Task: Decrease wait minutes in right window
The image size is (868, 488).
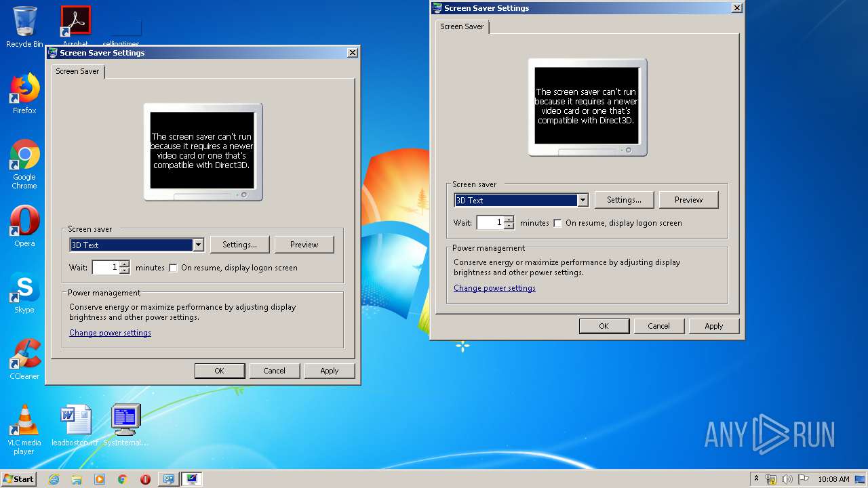Action: (x=509, y=226)
